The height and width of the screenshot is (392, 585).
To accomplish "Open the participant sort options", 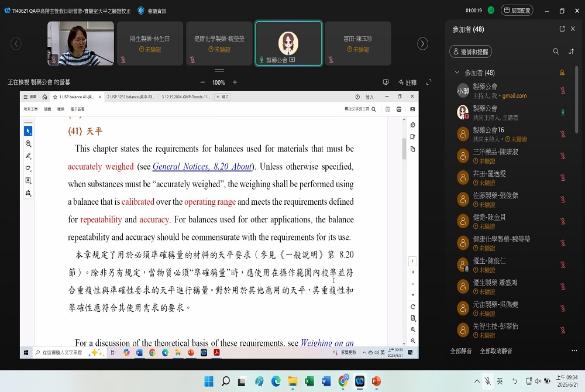I will tap(571, 51).
